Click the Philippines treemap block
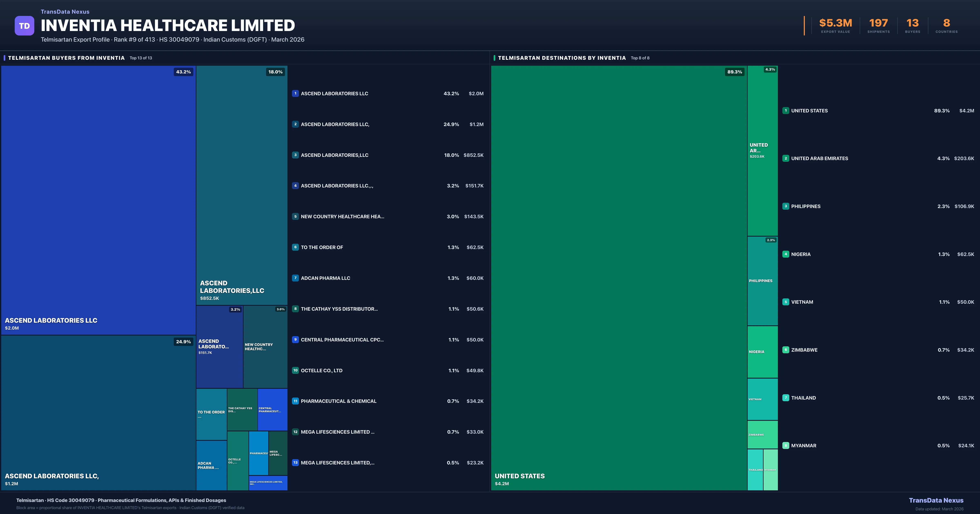Viewport: 980px width, 514px height. (x=762, y=281)
